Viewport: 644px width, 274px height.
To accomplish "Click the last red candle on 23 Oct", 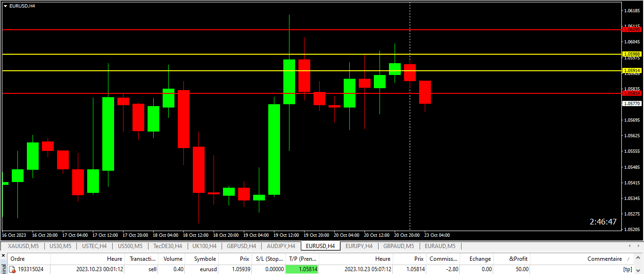I will tap(425, 92).
